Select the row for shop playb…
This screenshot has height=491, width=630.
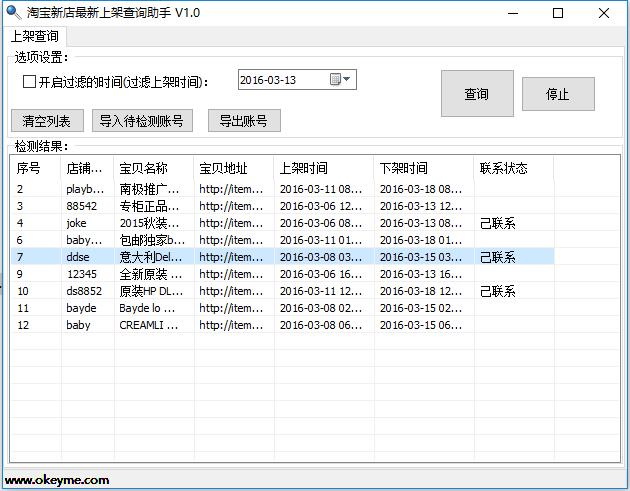[283, 189]
